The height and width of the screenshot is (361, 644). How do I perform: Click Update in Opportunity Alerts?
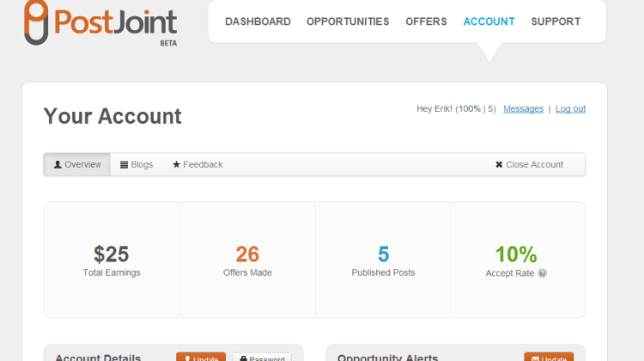549,357
